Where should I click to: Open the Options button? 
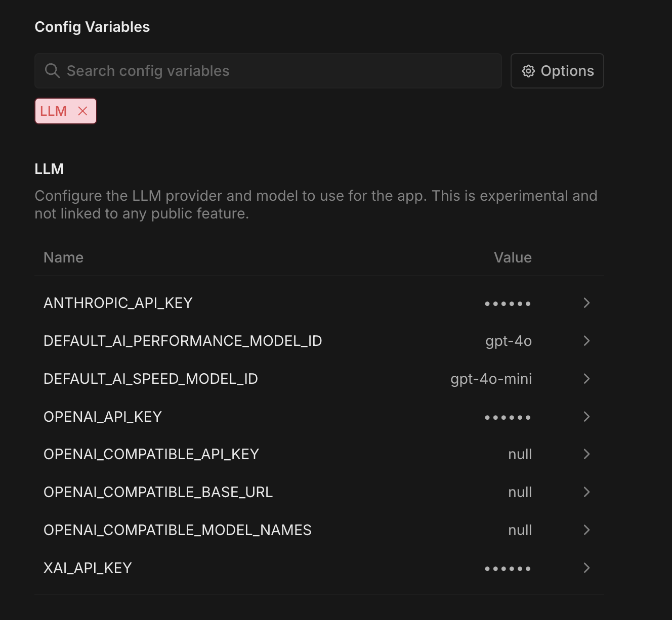pos(557,71)
